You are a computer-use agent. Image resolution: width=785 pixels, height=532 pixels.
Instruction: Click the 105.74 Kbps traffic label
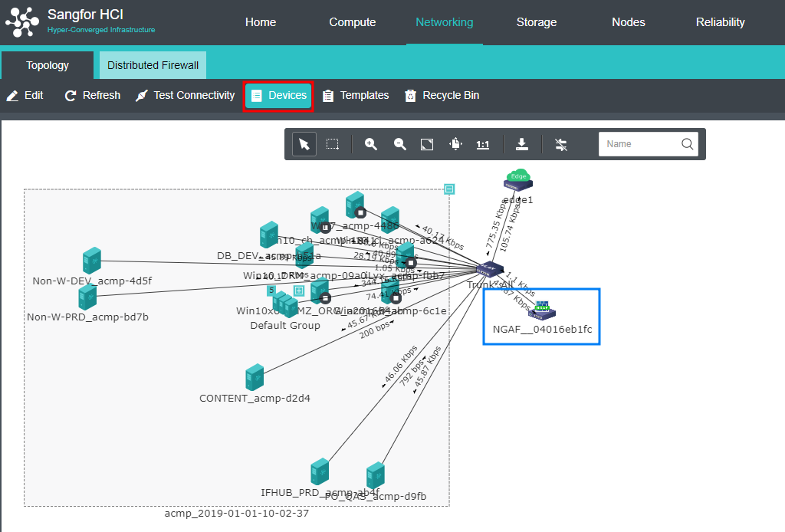[x=510, y=227]
